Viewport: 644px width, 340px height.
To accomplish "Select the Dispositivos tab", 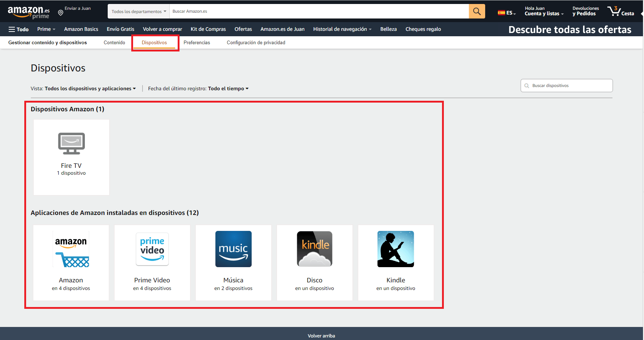I will point(154,43).
